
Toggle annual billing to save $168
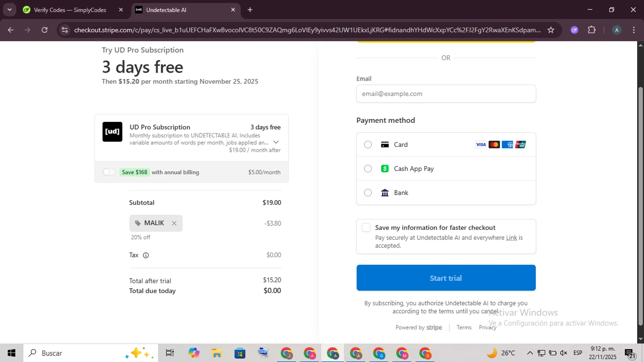tap(109, 172)
